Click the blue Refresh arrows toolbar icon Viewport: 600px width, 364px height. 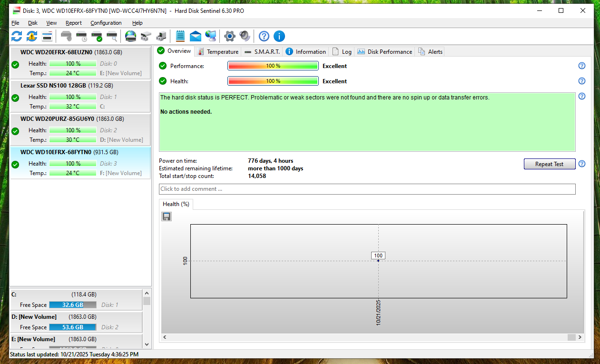pyautogui.click(x=17, y=36)
